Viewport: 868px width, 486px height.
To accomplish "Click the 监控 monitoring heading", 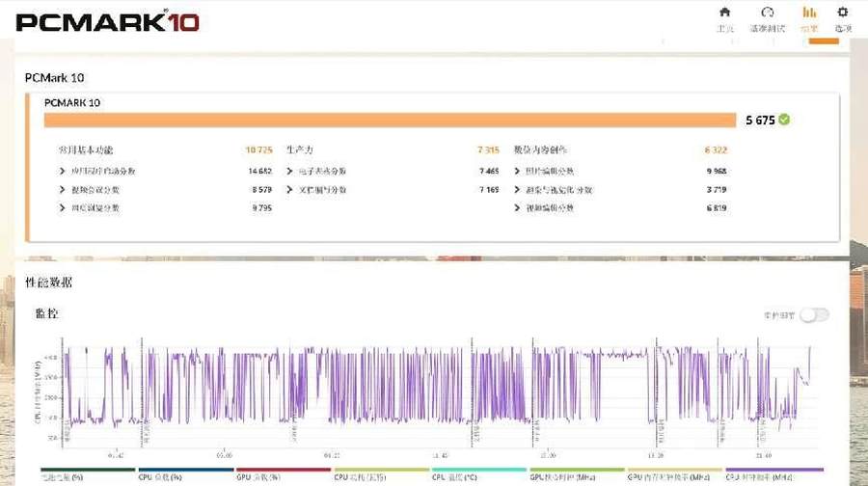I will pos(46,313).
